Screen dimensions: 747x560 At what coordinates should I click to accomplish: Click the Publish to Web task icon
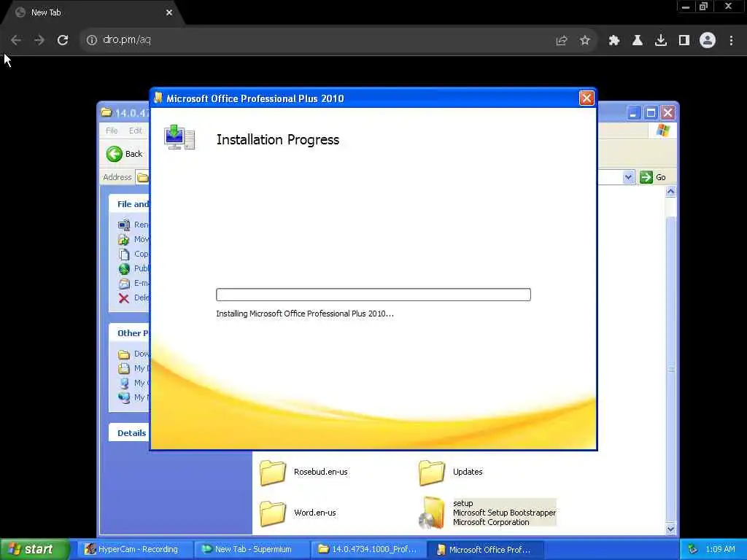pos(124,268)
